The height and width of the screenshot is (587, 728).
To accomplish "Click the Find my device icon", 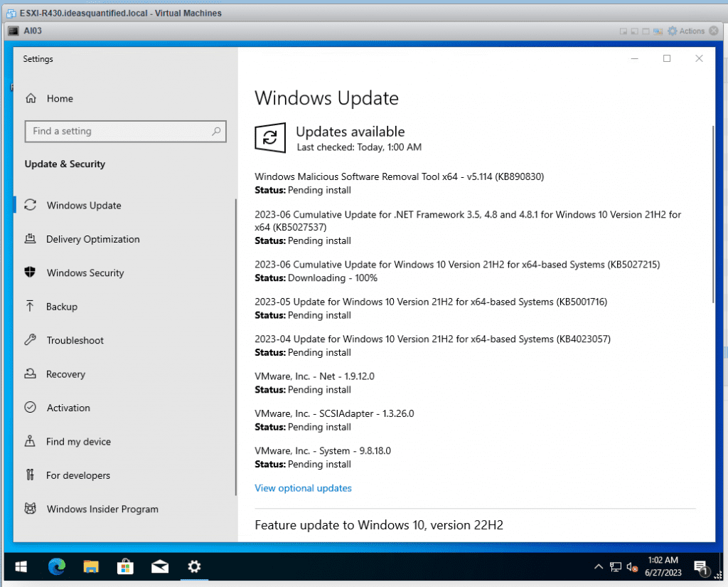I will [x=30, y=441].
